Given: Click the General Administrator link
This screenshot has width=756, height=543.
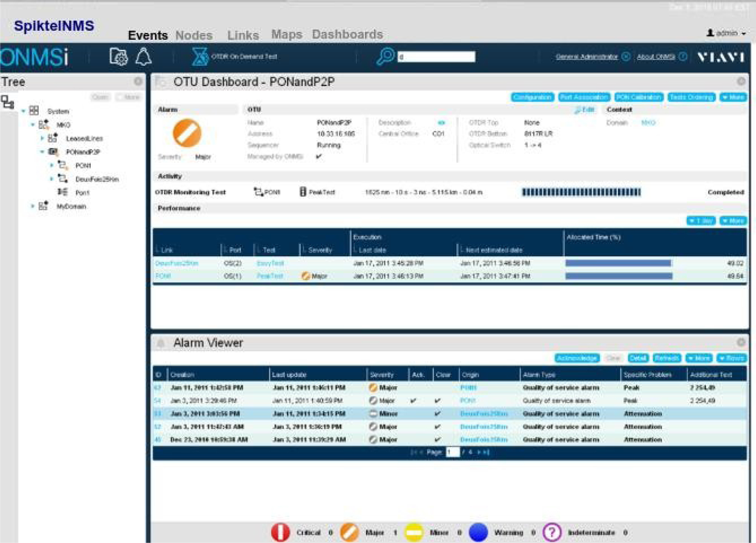Looking at the screenshot, I should pyautogui.click(x=586, y=57).
